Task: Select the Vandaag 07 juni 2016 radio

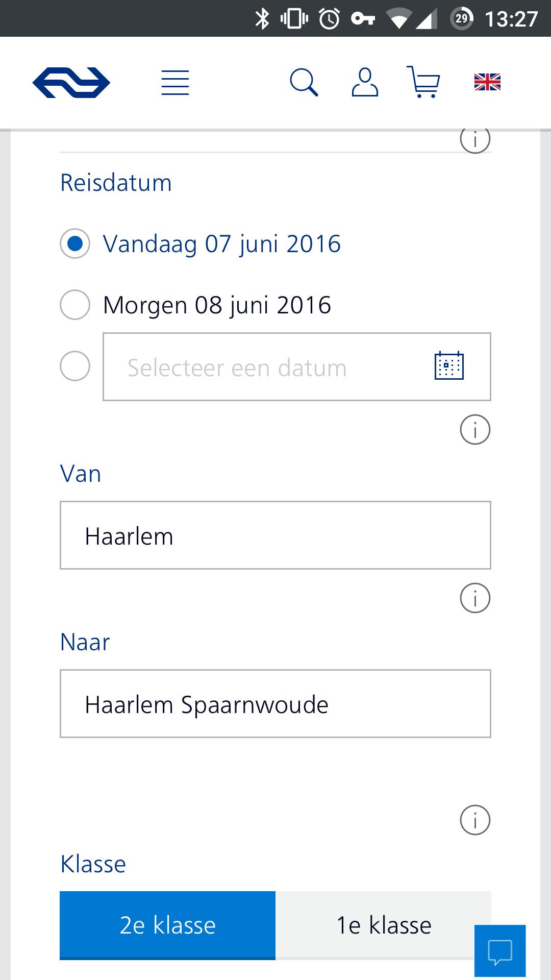Action: click(75, 244)
